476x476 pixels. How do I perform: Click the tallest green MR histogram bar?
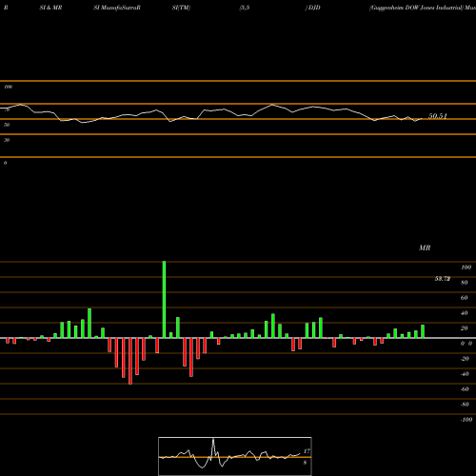(164, 300)
